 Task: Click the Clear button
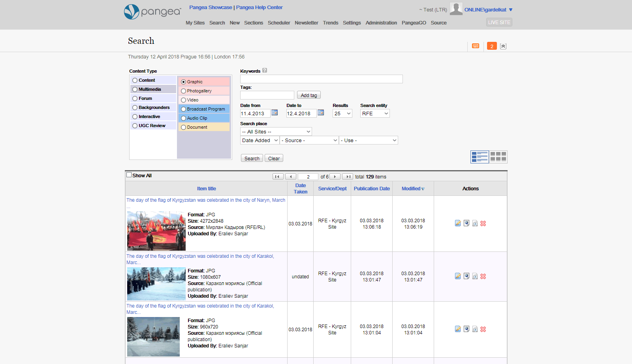[x=274, y=158]
